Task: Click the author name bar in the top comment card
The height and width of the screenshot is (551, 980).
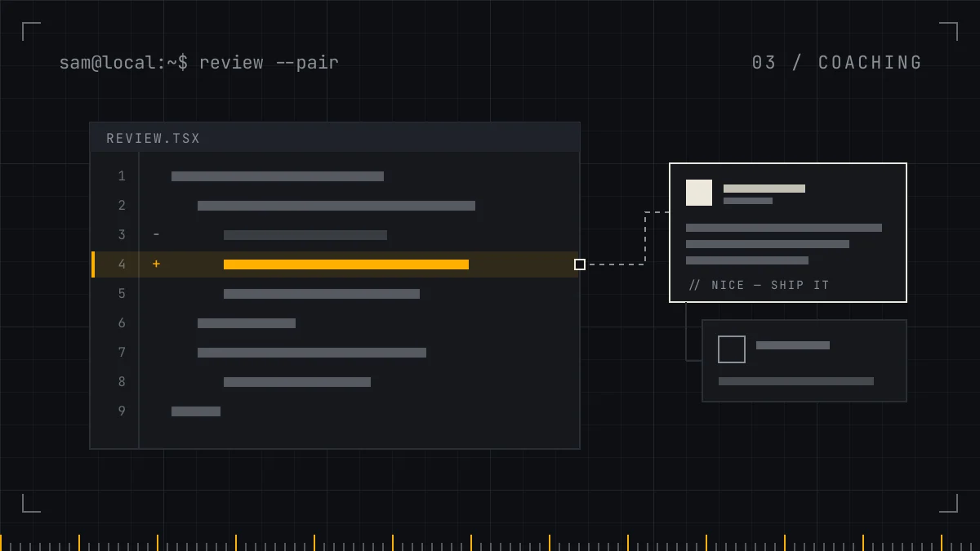Action: point(764,189)
